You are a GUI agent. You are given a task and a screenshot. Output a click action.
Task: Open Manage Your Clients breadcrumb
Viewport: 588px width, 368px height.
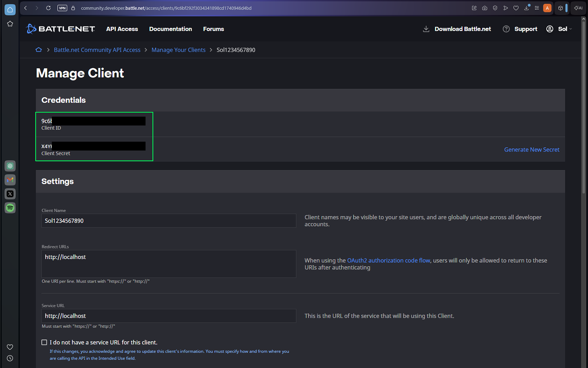179,50
